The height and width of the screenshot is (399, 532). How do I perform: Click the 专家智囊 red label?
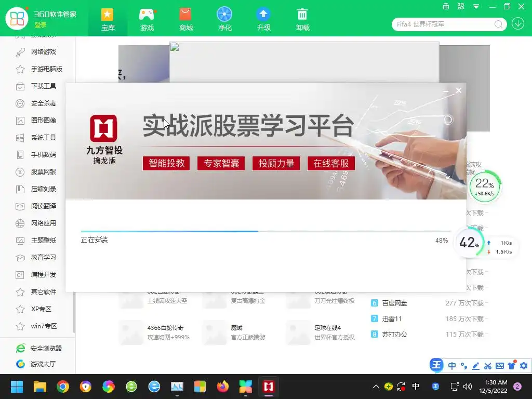(x=221, y=163)
